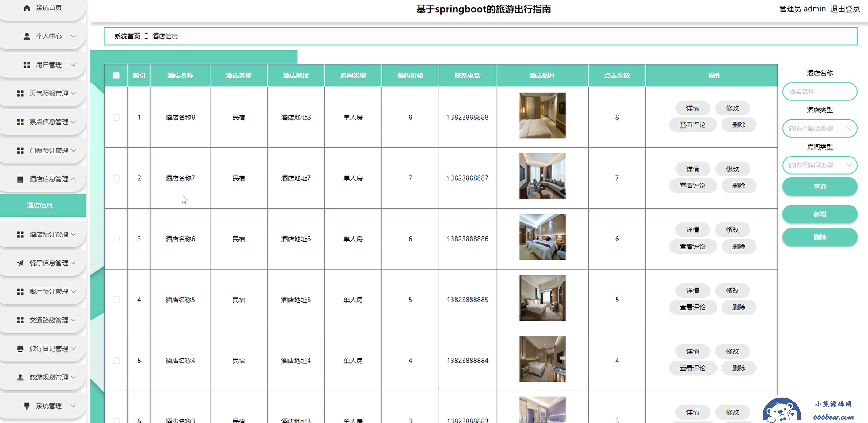The height and width of the screenshot is (423, 868).
Task: Toggle the select-all checkbox in table header
Action: click(x=116, y=75)
